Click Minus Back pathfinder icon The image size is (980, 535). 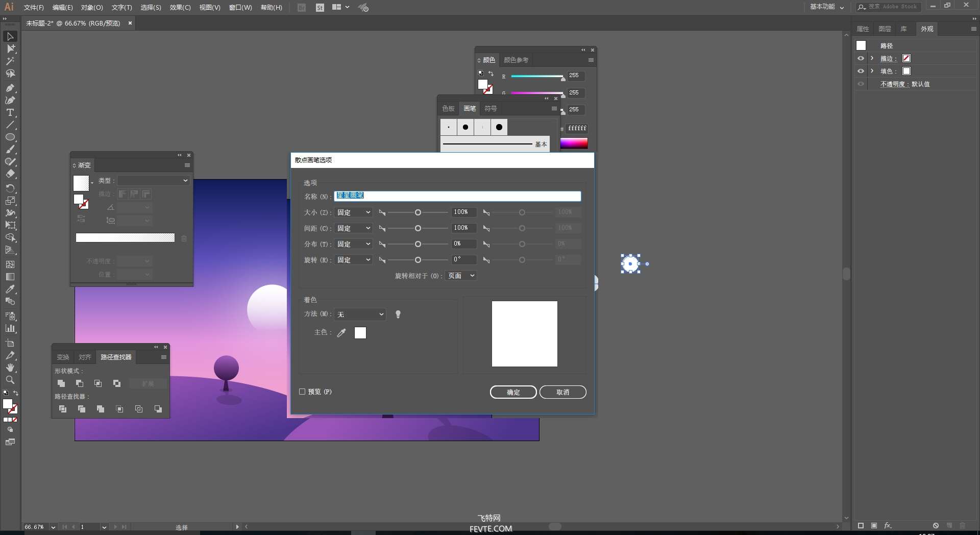tap(158, 409)
